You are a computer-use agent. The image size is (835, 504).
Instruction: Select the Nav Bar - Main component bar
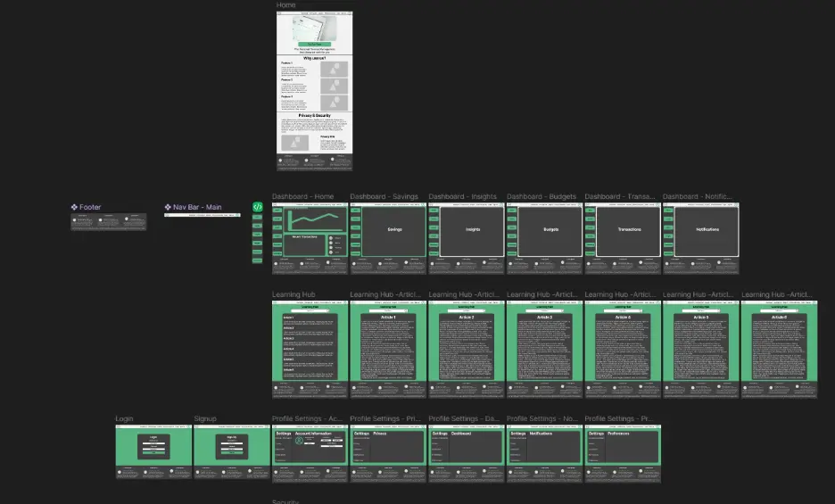(x=203, y=215)
